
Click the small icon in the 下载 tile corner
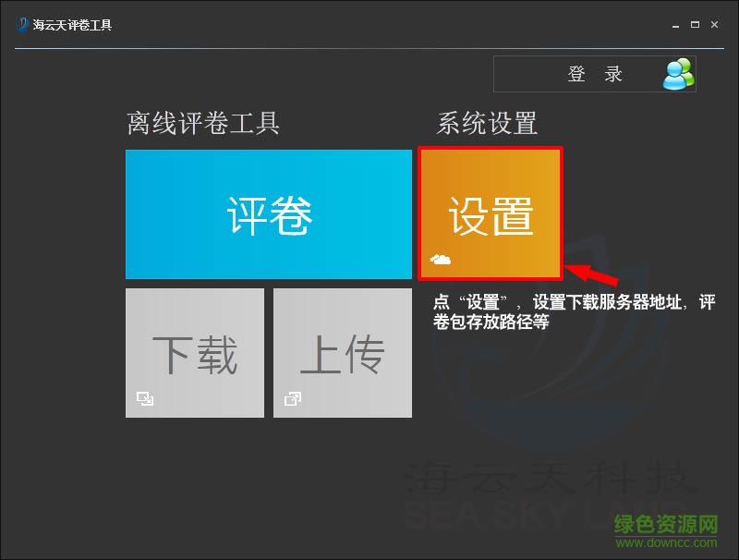[x=144, y=397]
